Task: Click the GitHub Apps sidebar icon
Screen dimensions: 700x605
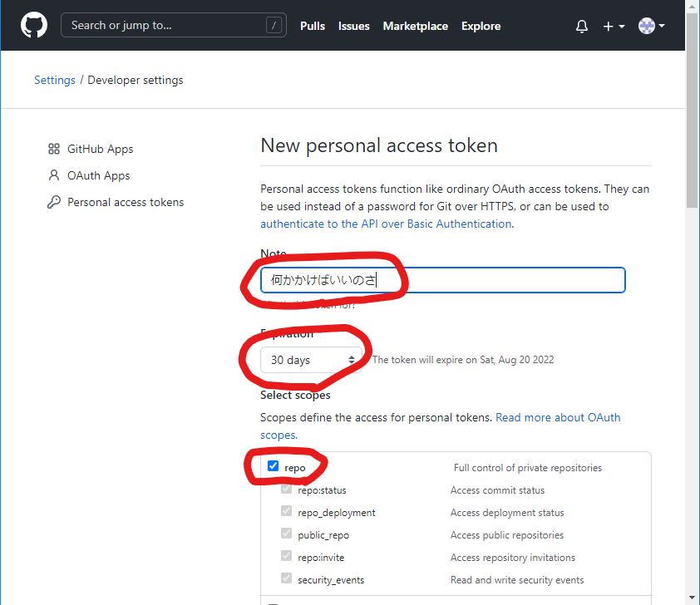Action: [54, 149]
